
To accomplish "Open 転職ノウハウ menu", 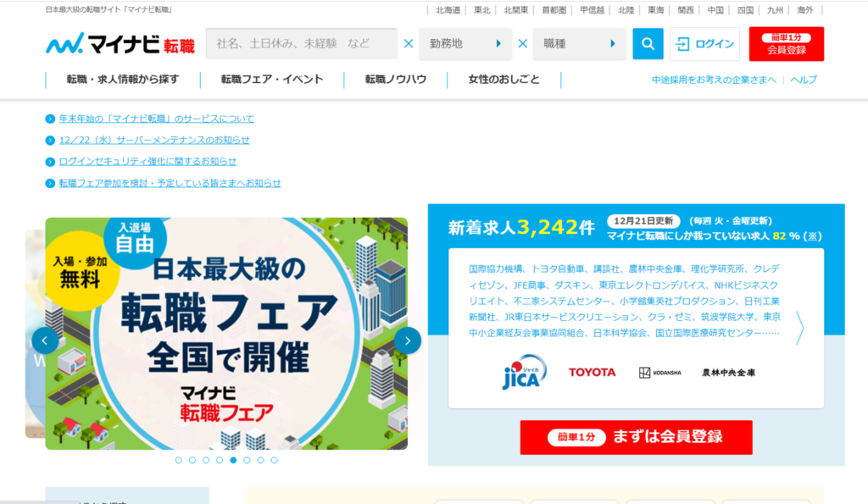I will (396, 80).
